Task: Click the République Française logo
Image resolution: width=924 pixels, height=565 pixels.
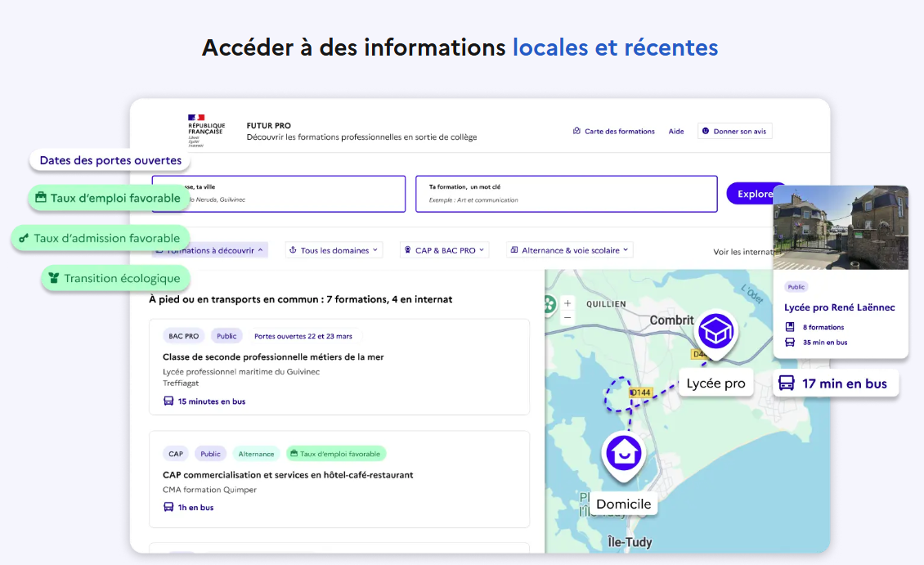Action: pyautogui.click(x=205, y=130)
